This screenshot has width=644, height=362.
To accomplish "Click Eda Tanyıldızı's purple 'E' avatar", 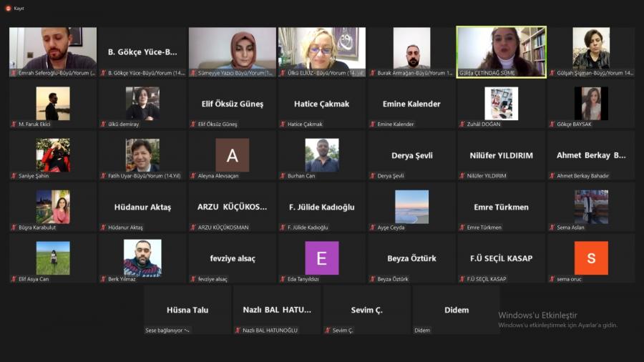I will coord(321,258).
